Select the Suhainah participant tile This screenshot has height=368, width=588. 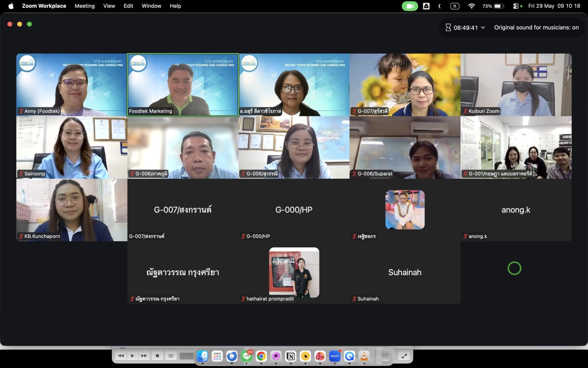405,273
